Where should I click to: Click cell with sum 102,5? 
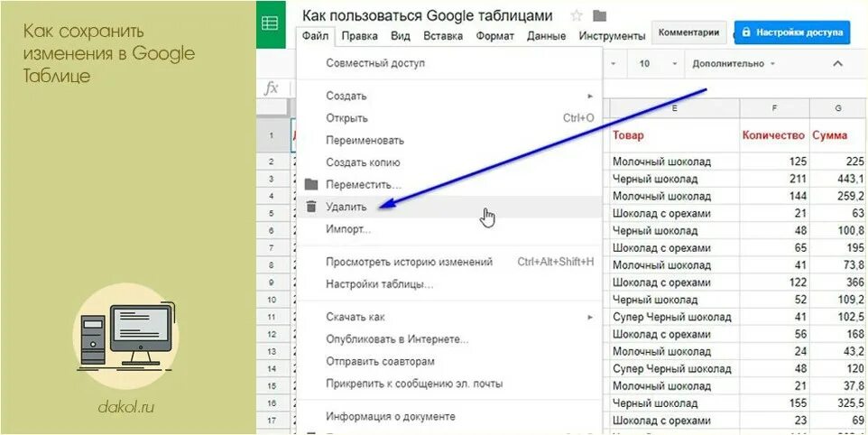point(838,317)
